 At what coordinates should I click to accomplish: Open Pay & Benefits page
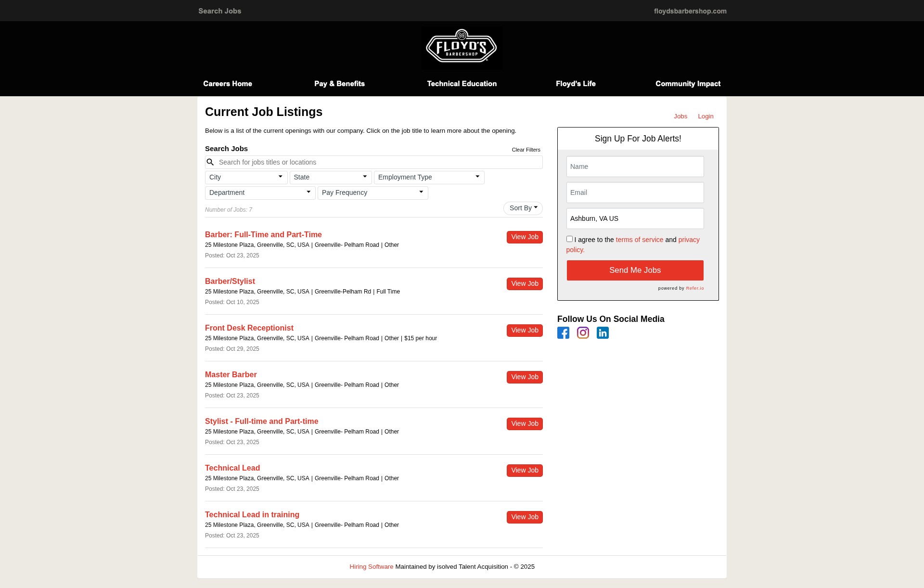pyautogui.click(x=339, y=84)
